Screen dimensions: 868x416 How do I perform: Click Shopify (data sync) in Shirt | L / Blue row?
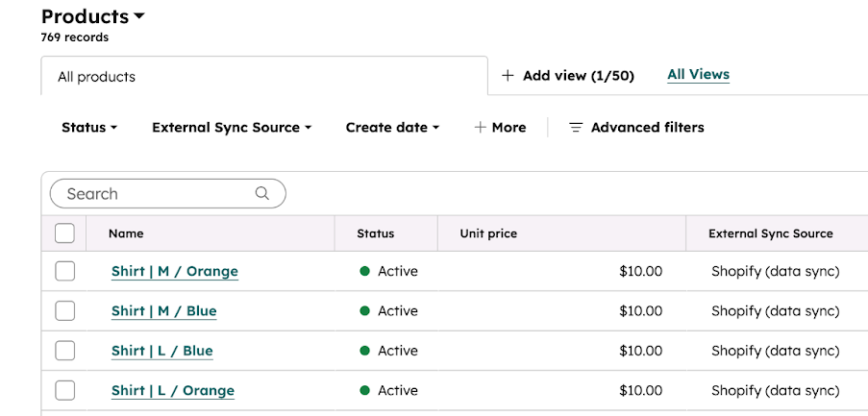point(776,352)
